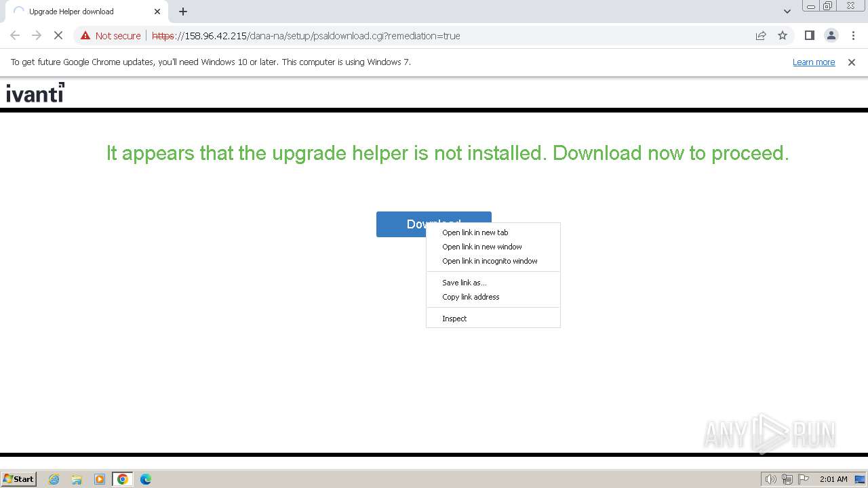Image resolution: width=868 pixels, height=488 pixels.
Task: Select Copy link address
Action: coord(493,297)
